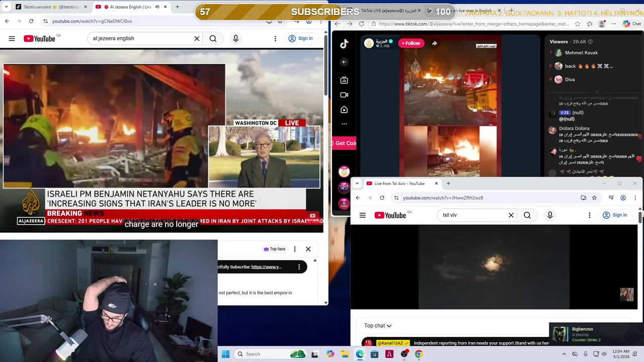Open TikTok sidebar more options dots
644x362 pixels.
tap(344, 124)
